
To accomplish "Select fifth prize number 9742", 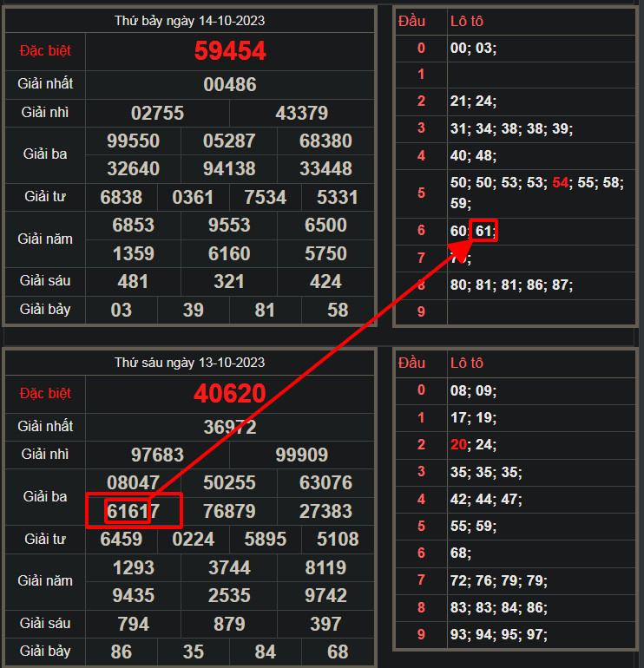I will pos(325,595).
